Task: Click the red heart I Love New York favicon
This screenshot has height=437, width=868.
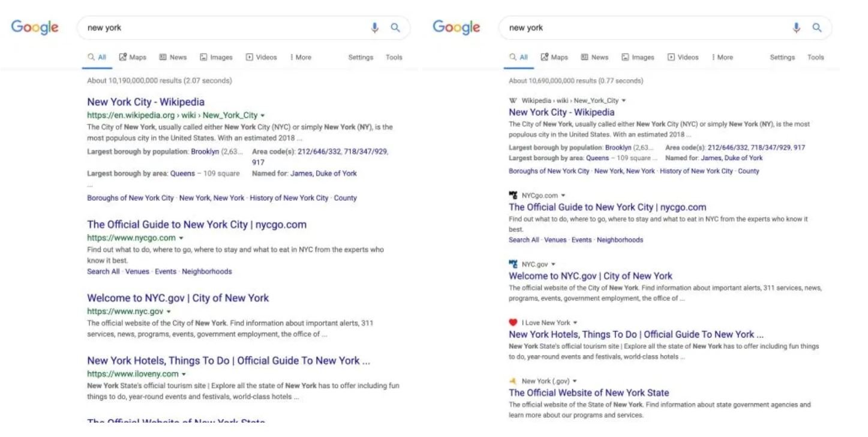Action: (513, 323)
